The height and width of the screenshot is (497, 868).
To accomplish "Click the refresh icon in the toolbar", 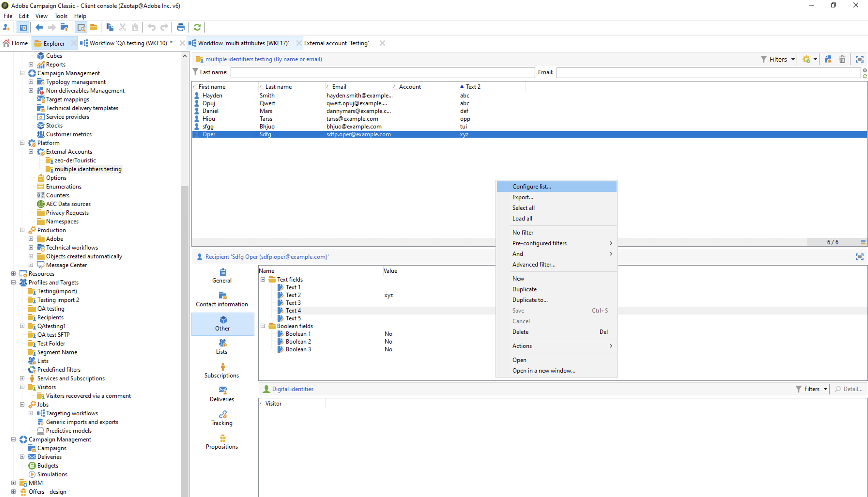I will 197,27.
